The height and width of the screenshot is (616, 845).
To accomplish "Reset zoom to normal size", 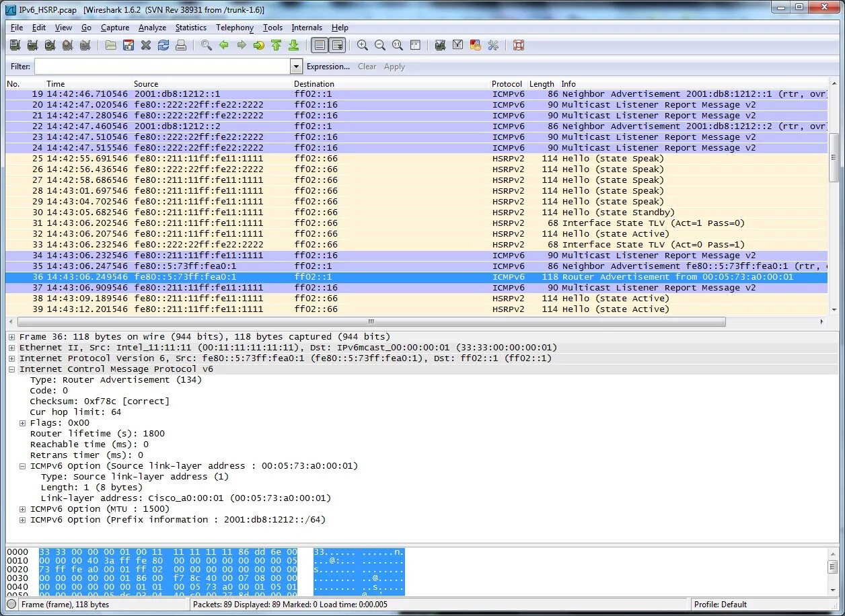I will tap(398, 45).
